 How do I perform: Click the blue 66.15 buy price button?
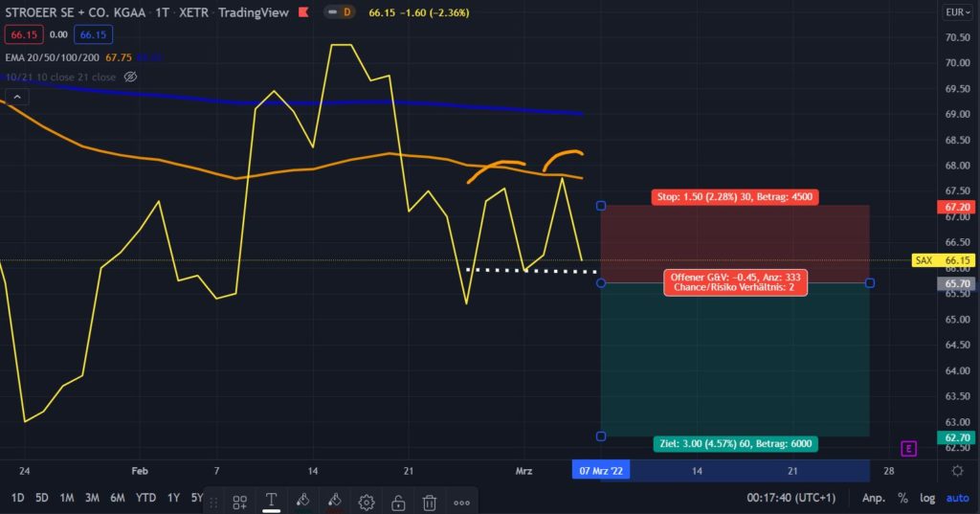93,35
